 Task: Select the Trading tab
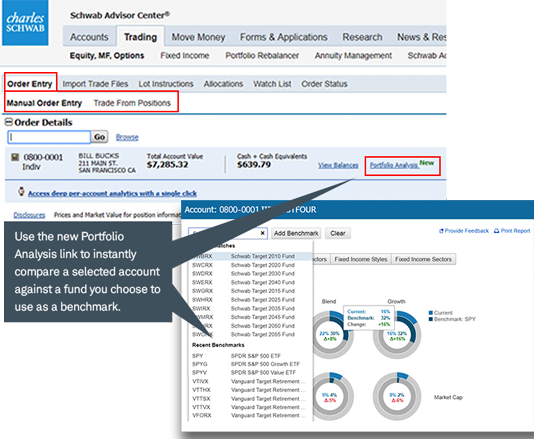(140, 37)
